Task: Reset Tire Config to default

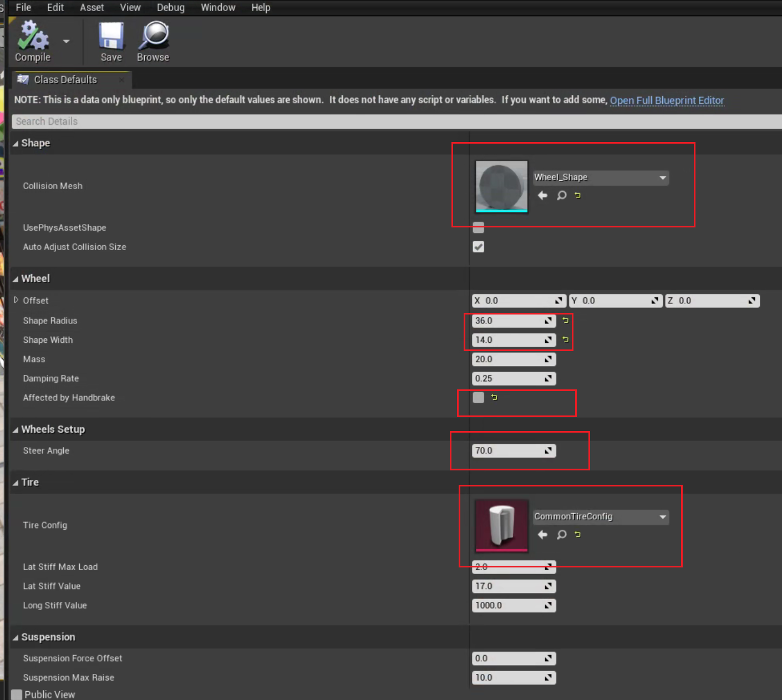Action: 577,535
